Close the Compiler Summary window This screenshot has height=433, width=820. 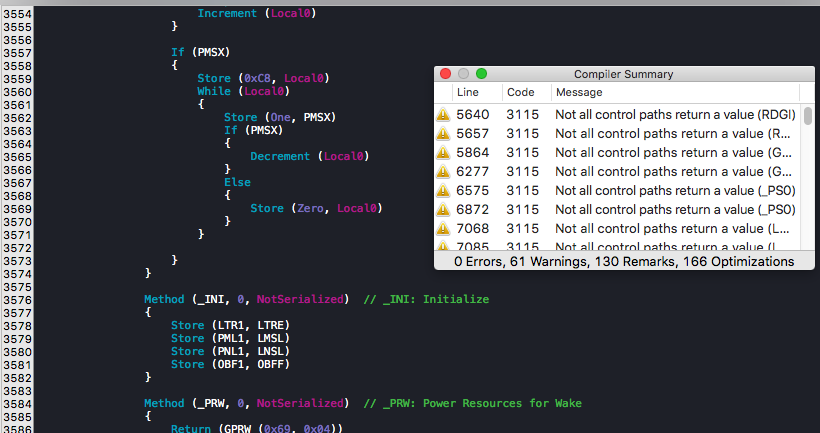coord(446,74)
